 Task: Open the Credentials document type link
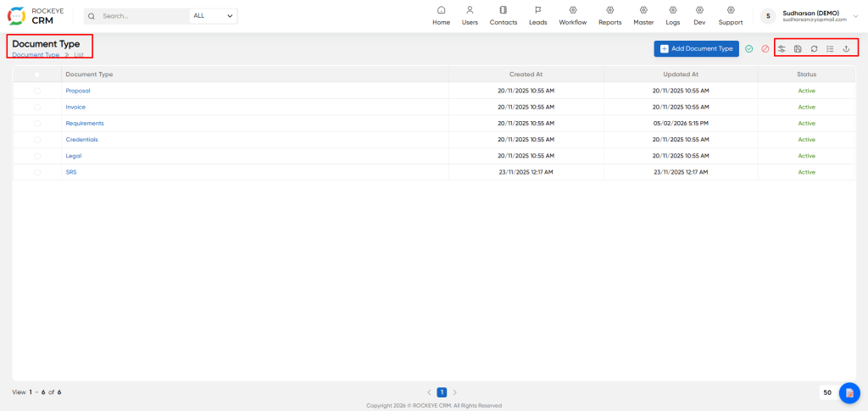pyautogui.click(x=81, y=139)
